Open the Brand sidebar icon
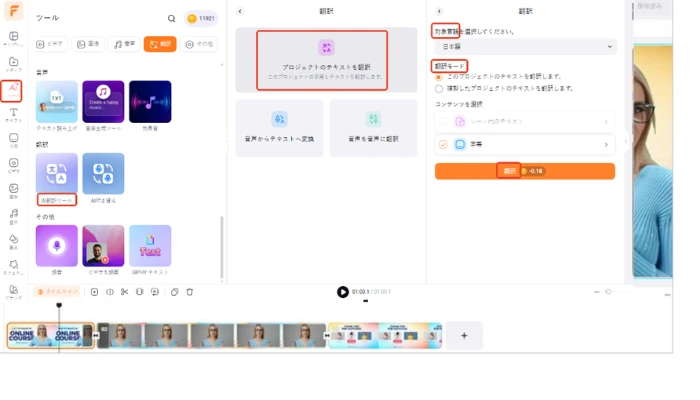The image size is (700, 400). click(13, 292)
